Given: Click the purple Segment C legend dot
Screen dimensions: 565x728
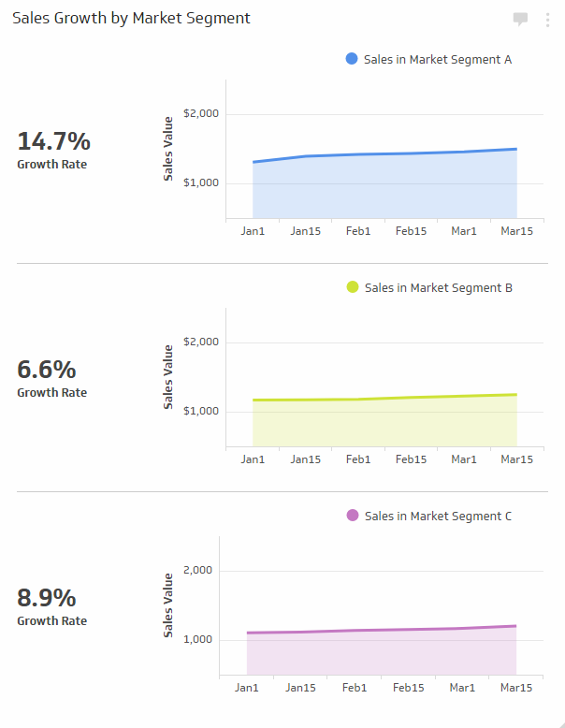Looking at the screenshot, I should pyautogui.click(x=352, y=516).
